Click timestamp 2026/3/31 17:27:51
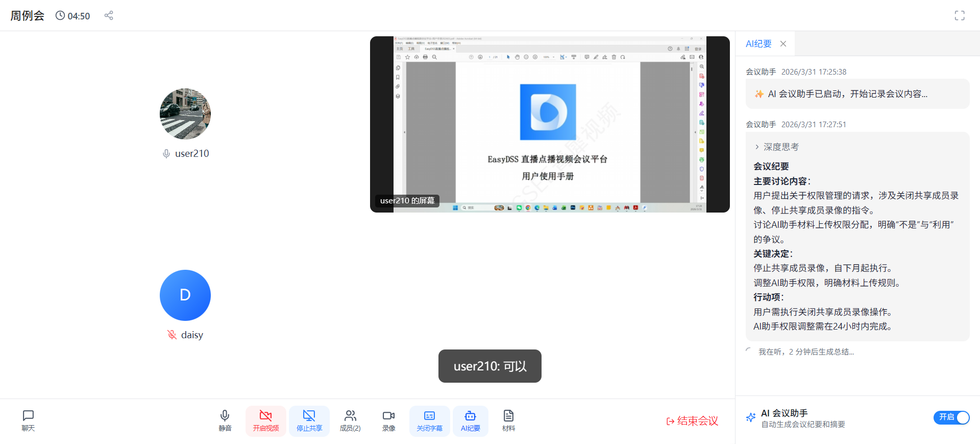 814,125
